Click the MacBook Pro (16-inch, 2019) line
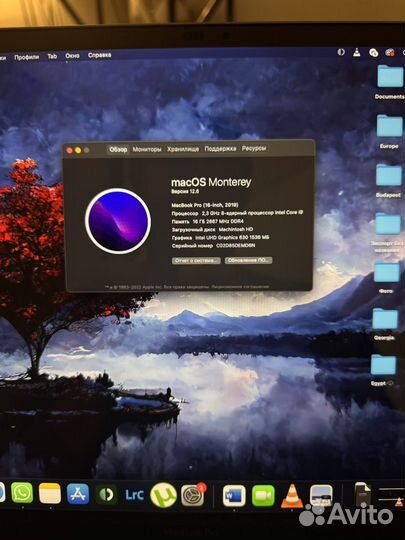 point(205,205)
